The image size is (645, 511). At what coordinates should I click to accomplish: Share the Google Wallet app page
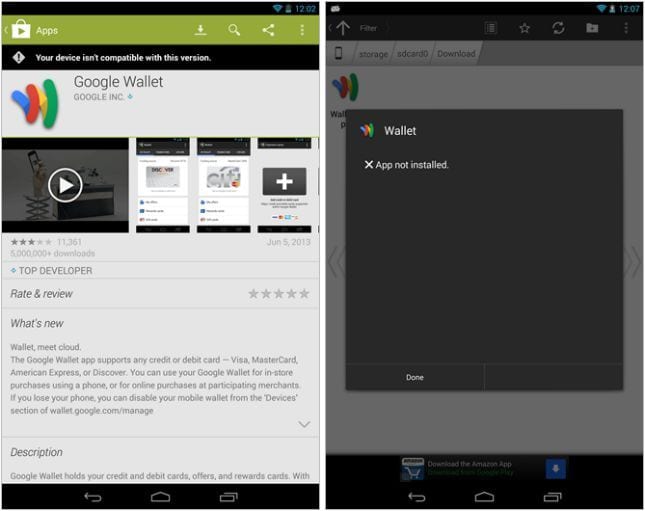point(268,30)
